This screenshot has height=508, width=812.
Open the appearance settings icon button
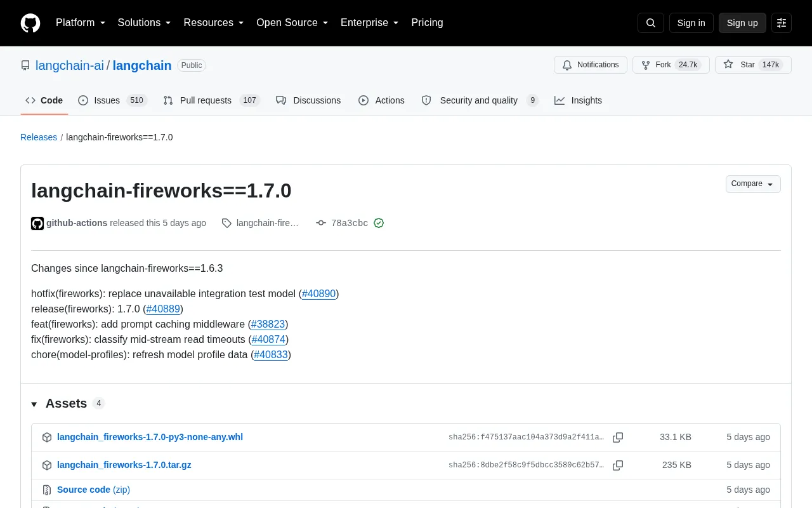tap(782, 23)
